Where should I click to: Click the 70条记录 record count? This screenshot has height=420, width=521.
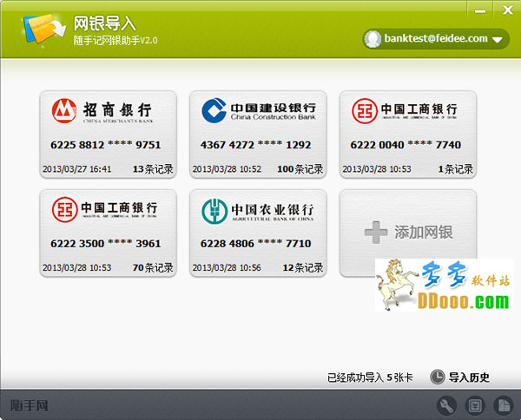point(153,267)
